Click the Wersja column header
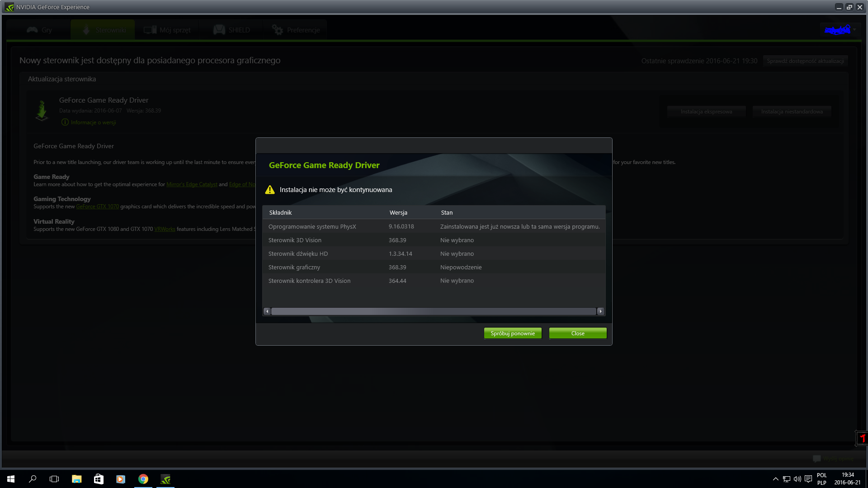Screen dimensions: 868x488 coord(398,212)
